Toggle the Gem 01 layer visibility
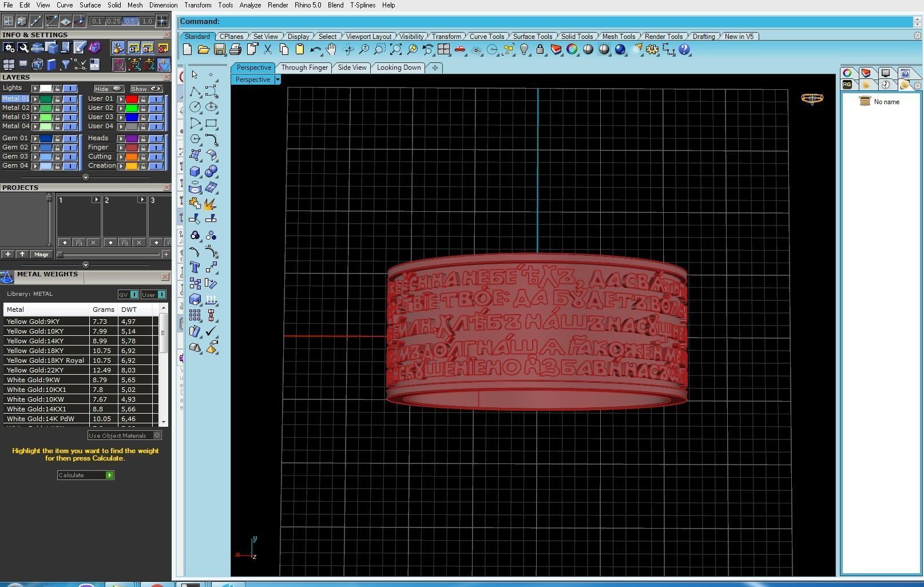Screen dimensions: 924x587 pos(70,138)
